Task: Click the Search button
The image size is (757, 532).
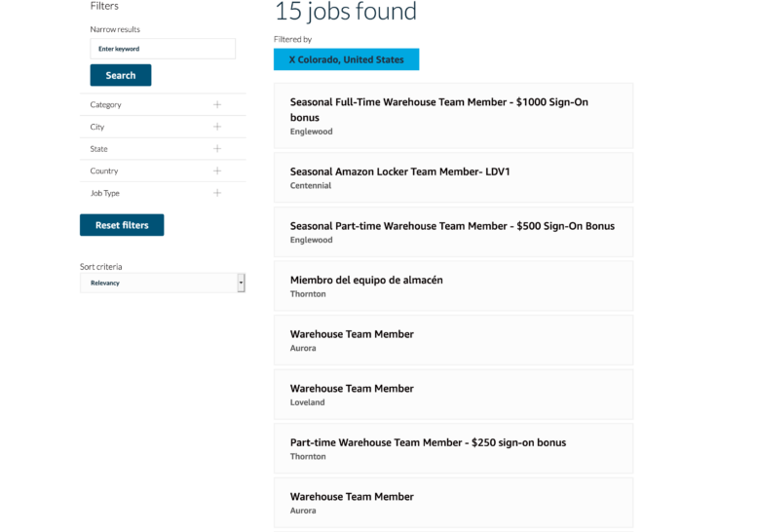Action: pos(121,75)
